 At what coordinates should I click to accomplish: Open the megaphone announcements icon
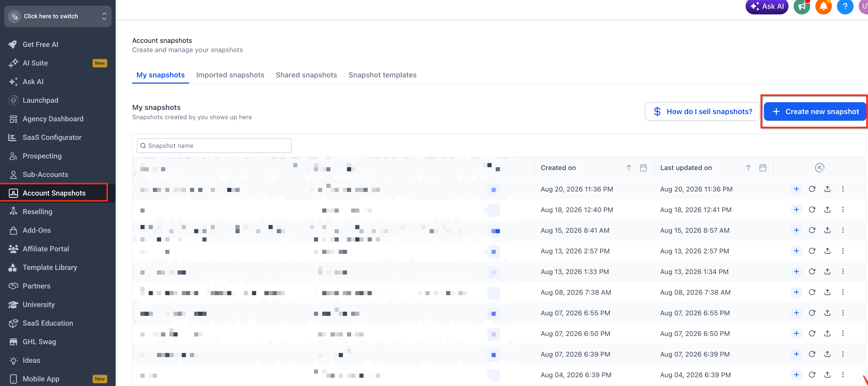[x=802, y=6]
